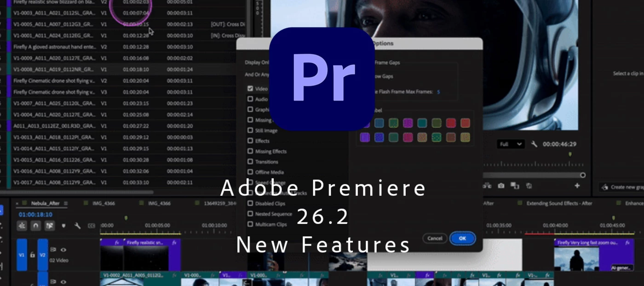Check Audio checkbox in dialog
The height and width of the screenshot is (286, 644).
pos(250,99)
